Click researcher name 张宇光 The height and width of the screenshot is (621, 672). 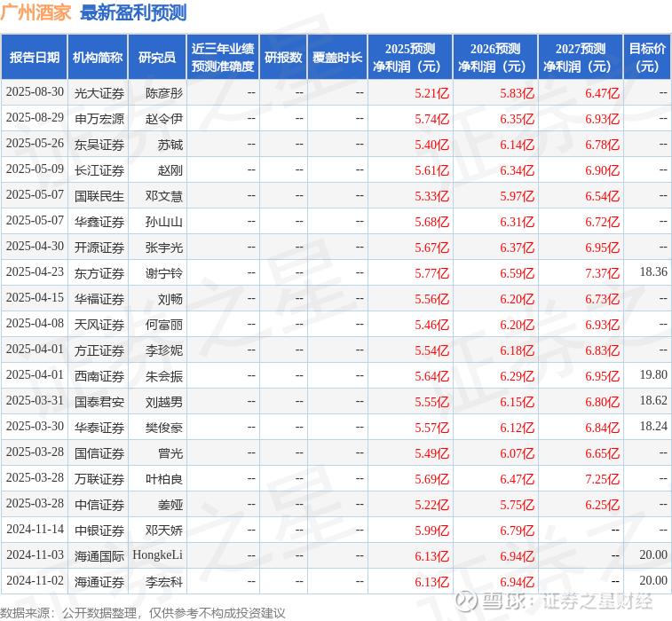point(163,248)
